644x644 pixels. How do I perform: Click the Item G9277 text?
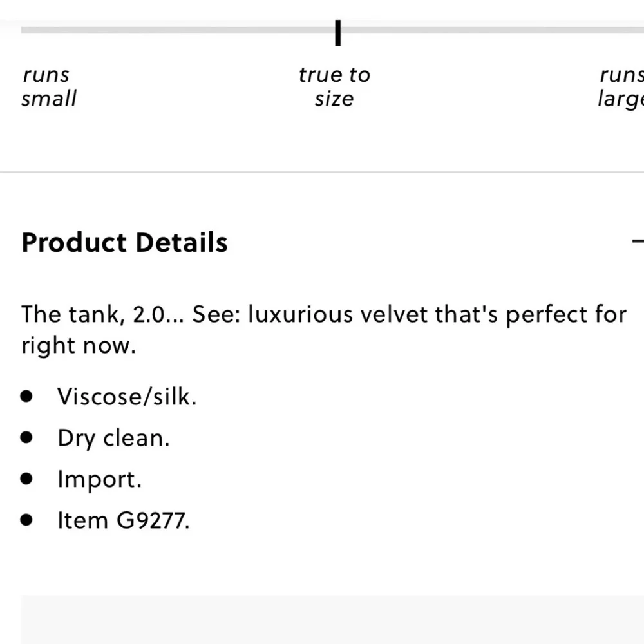pyautogui.click(x=123, y=520)
